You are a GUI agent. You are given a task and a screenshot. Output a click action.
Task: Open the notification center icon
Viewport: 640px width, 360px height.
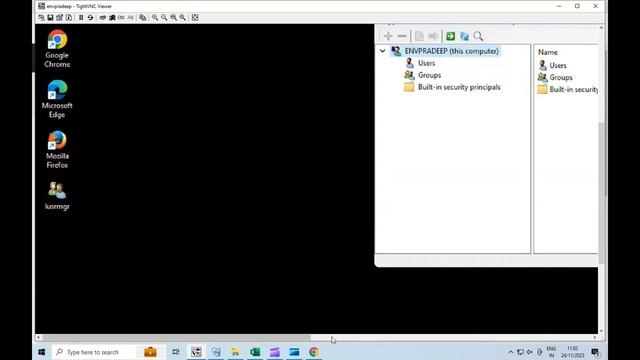coord(595,352)
